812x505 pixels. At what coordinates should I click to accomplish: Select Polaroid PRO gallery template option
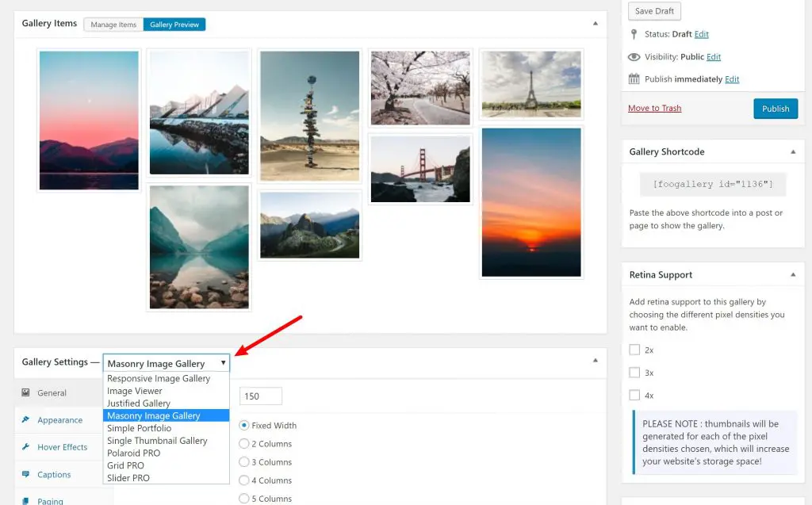click(133, 453)
